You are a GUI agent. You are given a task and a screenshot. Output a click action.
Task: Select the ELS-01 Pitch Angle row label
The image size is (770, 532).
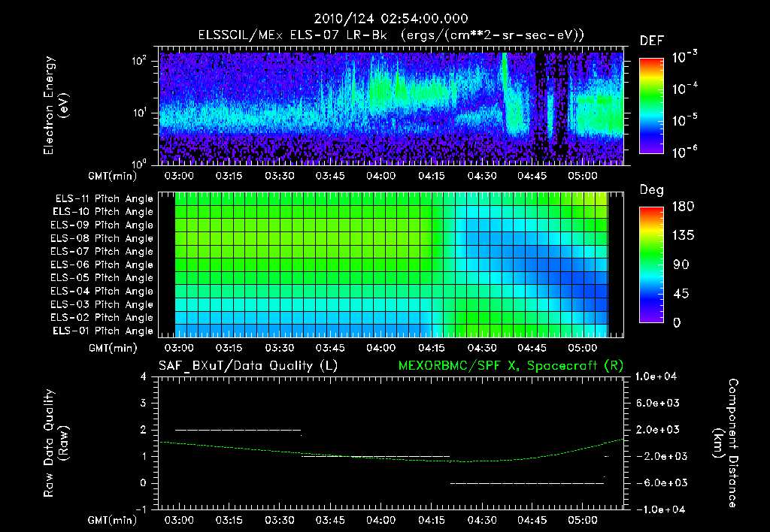click(x=103, y=331)
